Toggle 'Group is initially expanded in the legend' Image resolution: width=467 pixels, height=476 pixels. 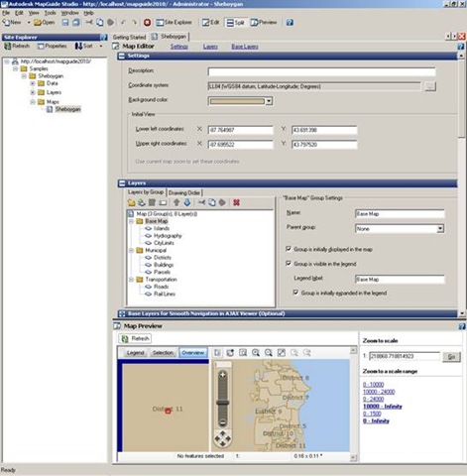[x=295, y=293]
